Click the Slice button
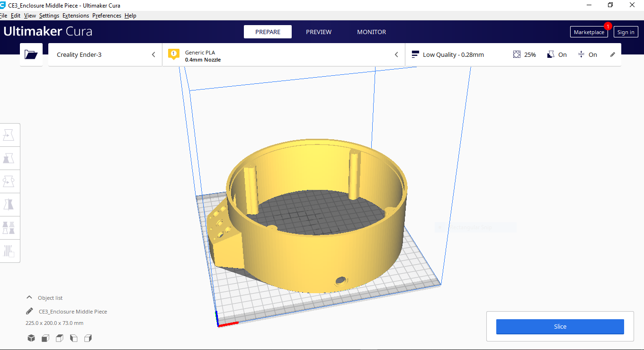Screen dimensions: 644x350 (560, 326)
